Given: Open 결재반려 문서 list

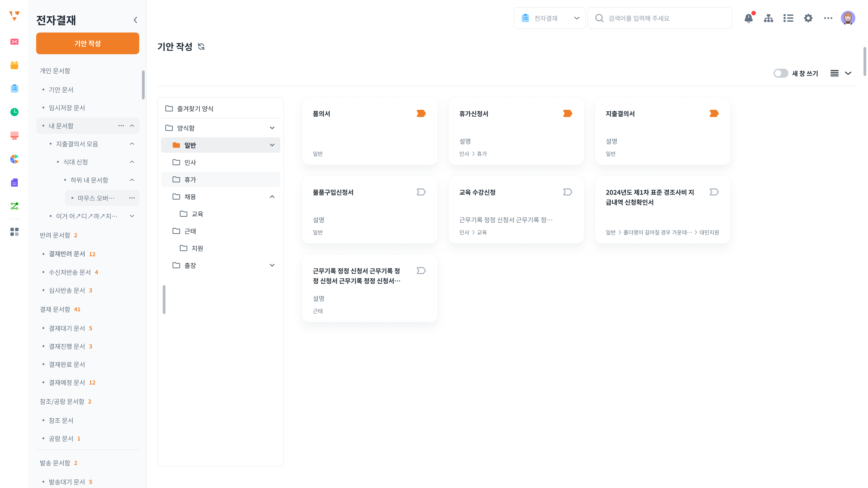Looking at the screenshot, I should 67,254.
